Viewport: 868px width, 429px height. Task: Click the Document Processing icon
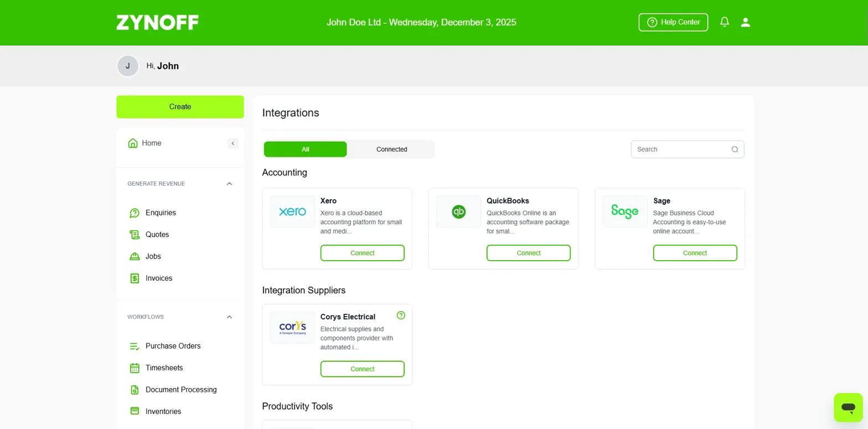(x=135, y=390)
